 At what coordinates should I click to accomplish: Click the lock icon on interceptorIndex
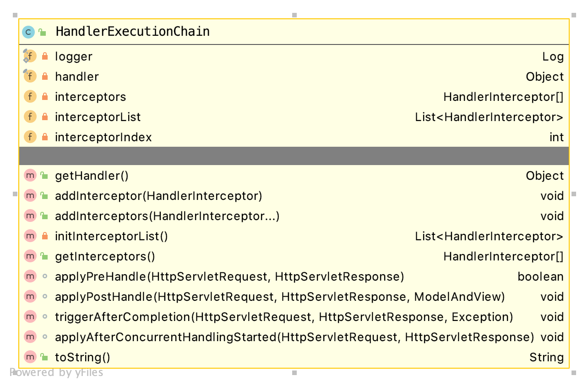pyautogui.click(x=45, y=137)
